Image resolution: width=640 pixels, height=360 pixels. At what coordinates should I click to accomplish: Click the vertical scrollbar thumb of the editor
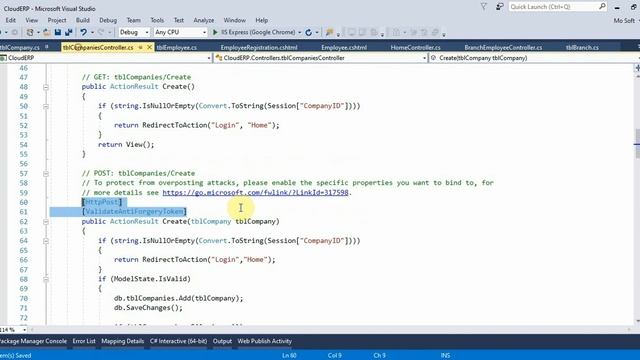(x=637, y=143)
